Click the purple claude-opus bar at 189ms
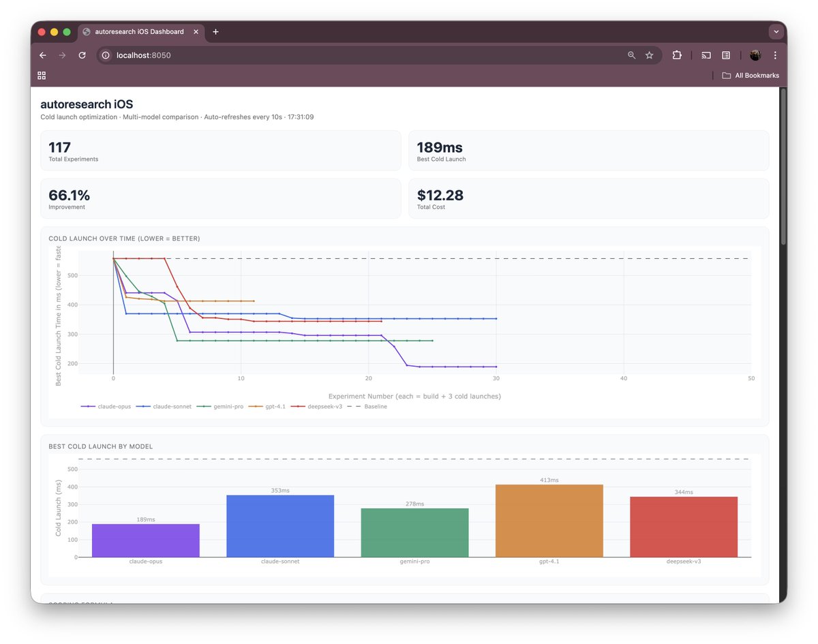This screenshot has height=644, width=818. [146, 540]
